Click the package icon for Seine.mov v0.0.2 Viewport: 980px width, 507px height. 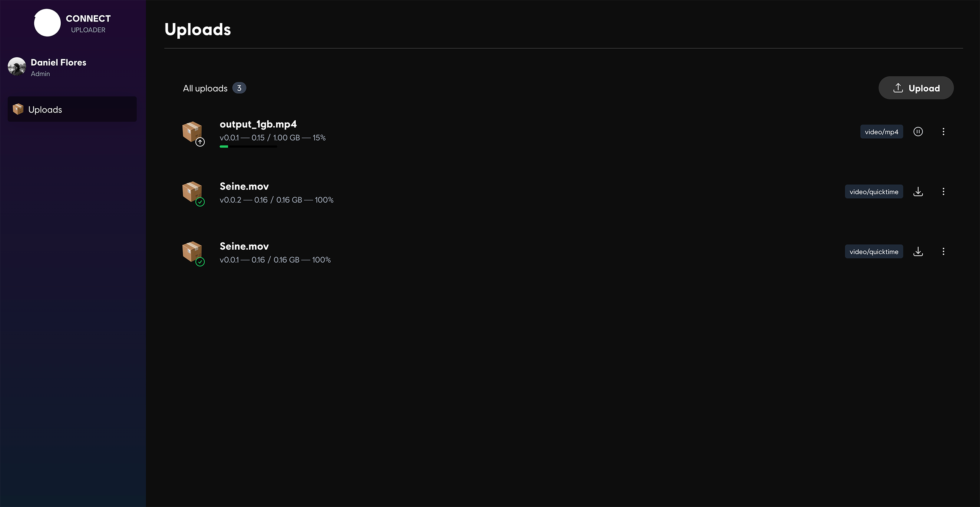(x=192, y=191)
